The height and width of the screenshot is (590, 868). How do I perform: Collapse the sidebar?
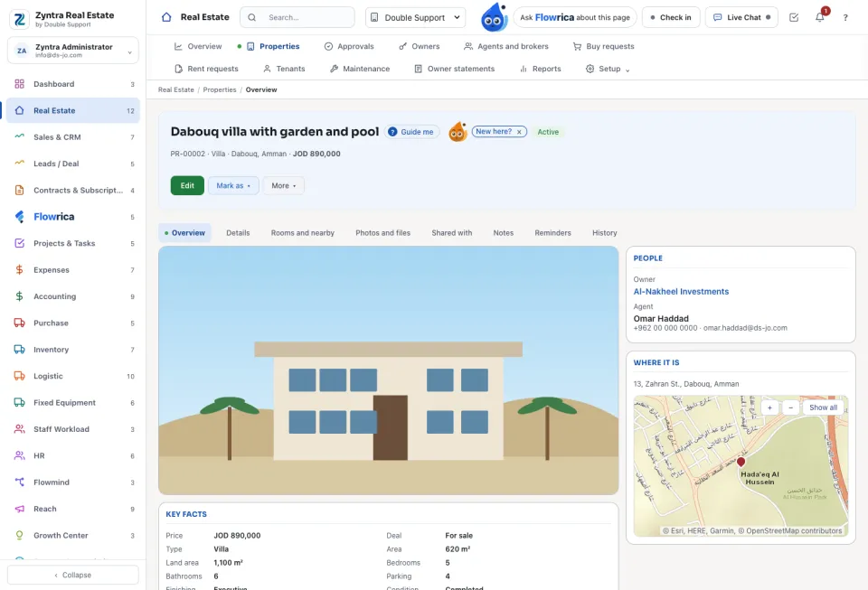click(73, 575)
